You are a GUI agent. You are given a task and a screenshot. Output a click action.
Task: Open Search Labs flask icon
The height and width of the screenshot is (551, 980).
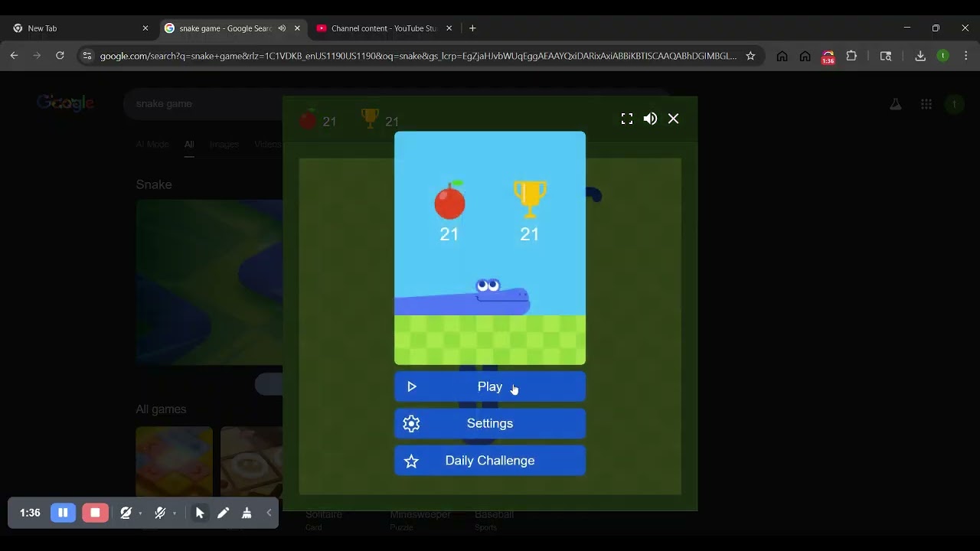click(x=895, y=104)
